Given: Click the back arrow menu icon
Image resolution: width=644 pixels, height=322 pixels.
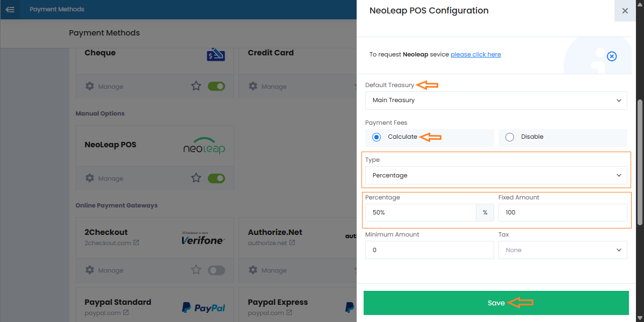Looking at the screenshot, I should pos(10,10).
